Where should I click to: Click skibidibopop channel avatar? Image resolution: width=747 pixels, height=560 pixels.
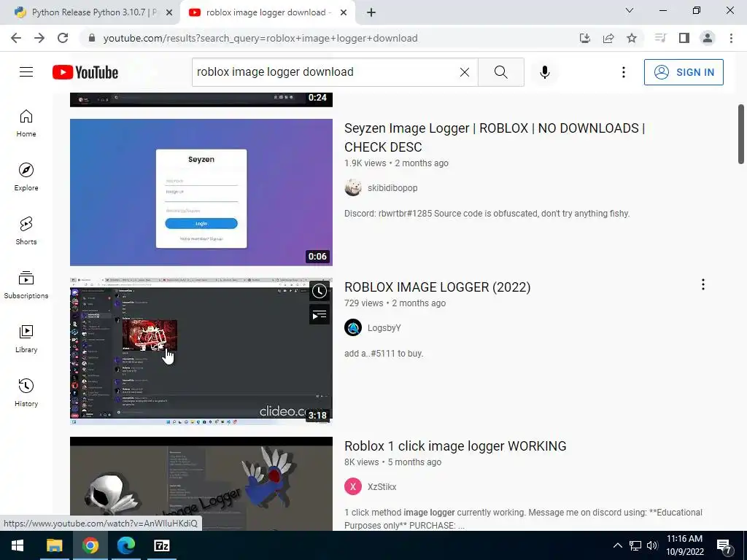pyautogui.click(x=353, y=187)
